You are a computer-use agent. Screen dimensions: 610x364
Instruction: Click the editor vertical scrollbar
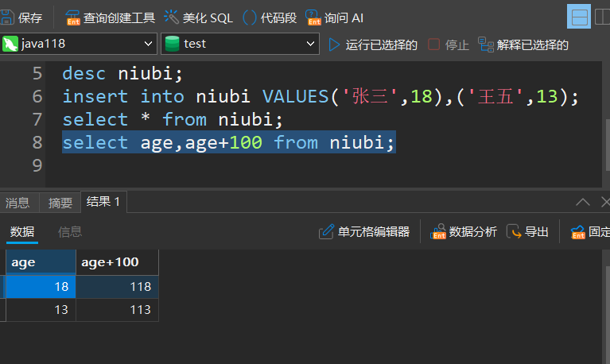(608, 145)
